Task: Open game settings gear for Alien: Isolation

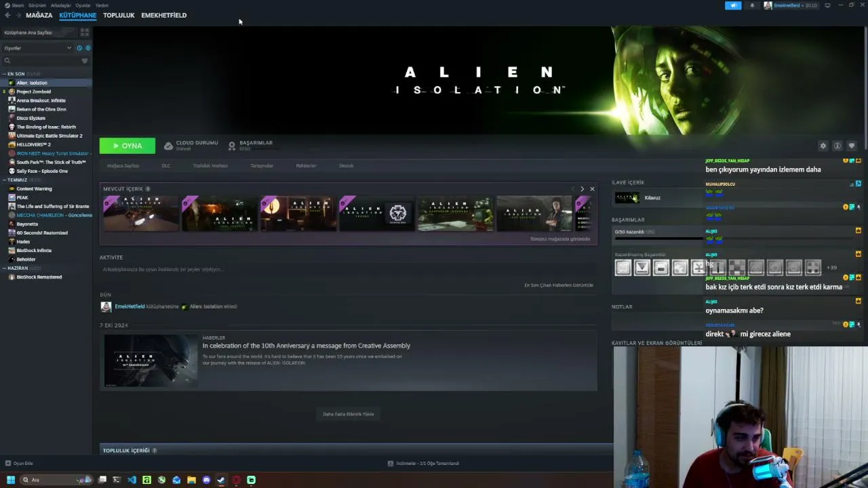Action: click(823, 146)
